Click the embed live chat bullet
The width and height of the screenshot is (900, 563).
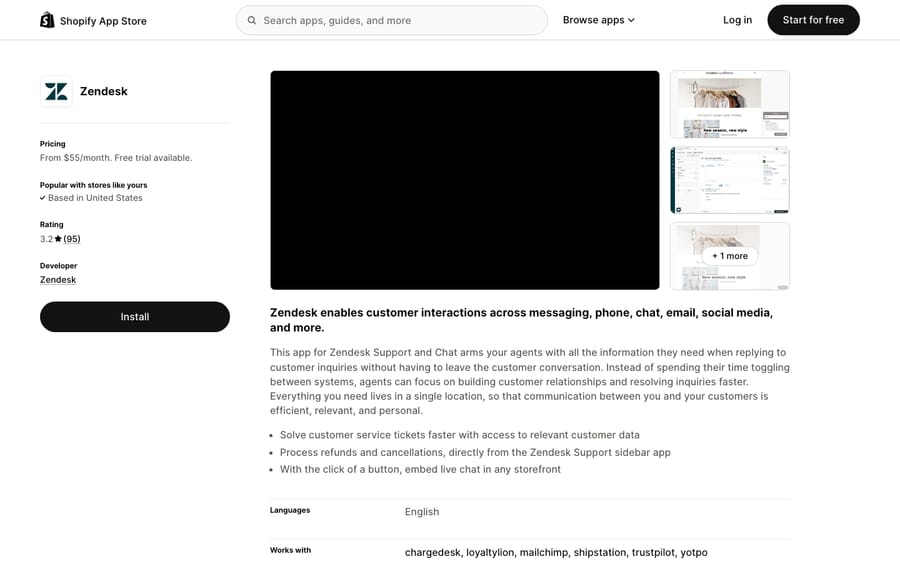(420, 469)
